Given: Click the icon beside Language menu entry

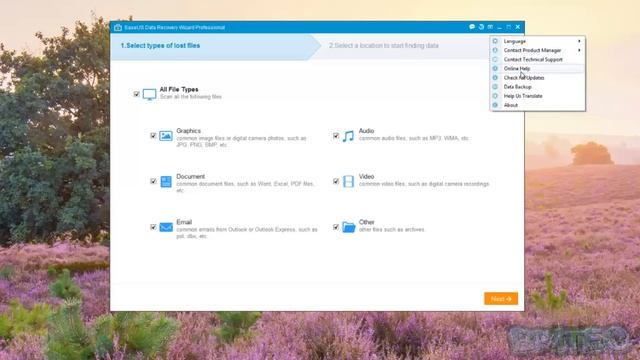Looking at the screenshot, I should (495, 41).
